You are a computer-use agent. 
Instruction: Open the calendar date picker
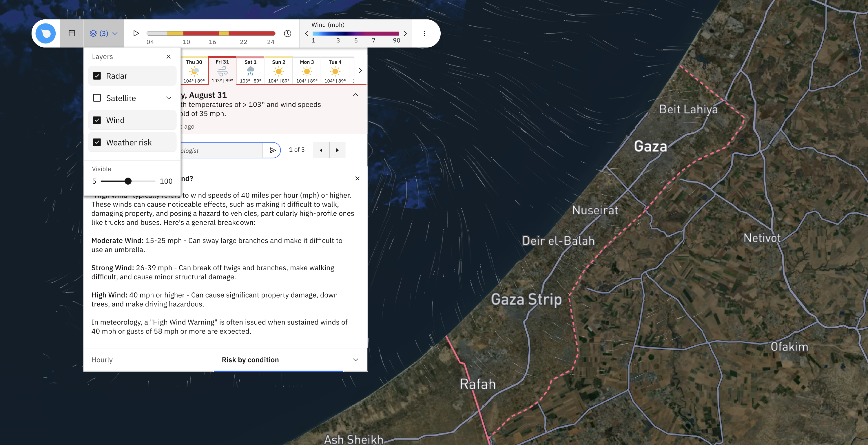[x=72, y=33]
